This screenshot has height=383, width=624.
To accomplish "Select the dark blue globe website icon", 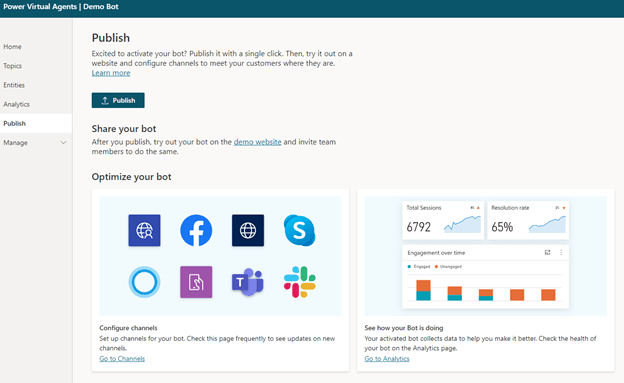I will click(248, 230).
